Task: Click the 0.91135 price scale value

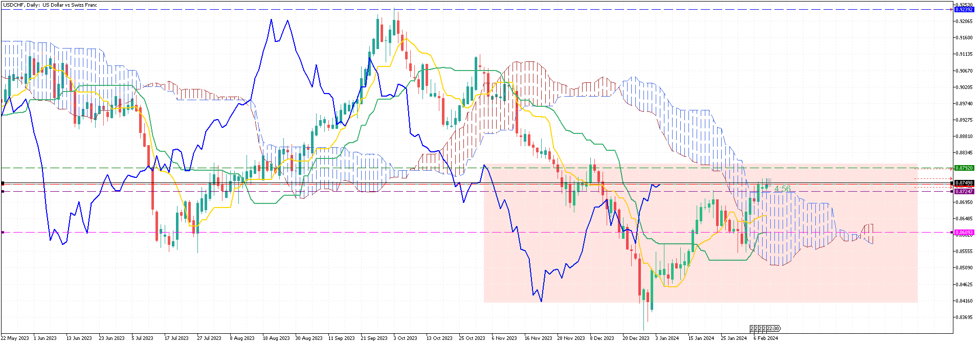Action: click(x=965, y=54)
